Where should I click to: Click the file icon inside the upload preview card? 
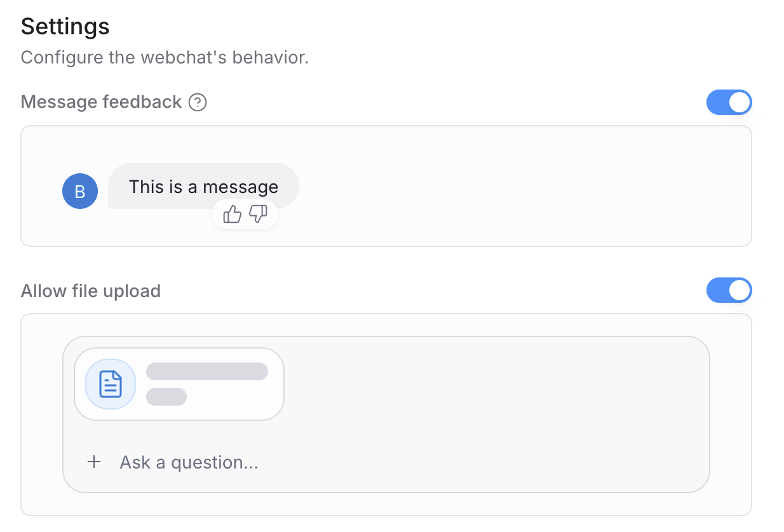[x=110, y=383]
